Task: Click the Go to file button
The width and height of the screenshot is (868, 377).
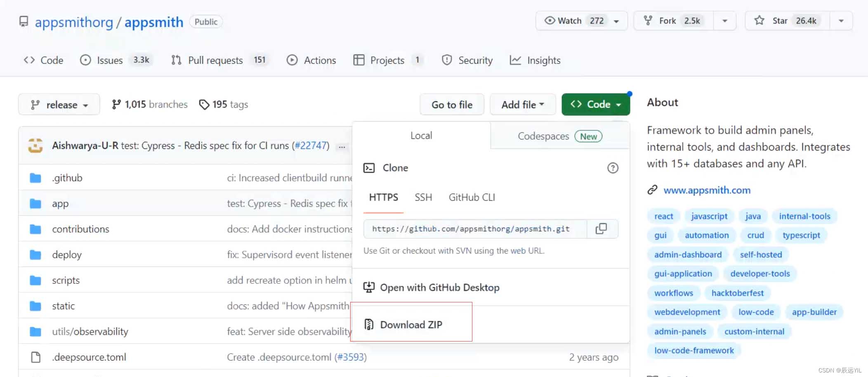Action: (452, 105)
